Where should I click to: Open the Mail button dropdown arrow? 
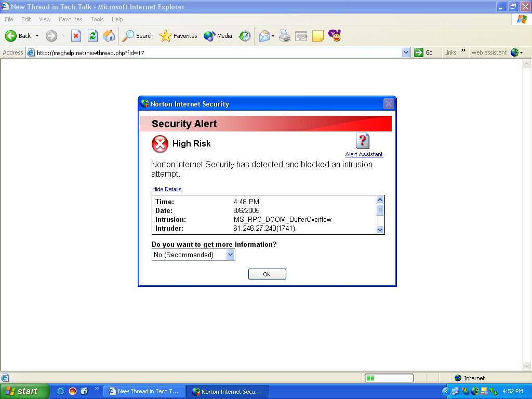point(273,36)
